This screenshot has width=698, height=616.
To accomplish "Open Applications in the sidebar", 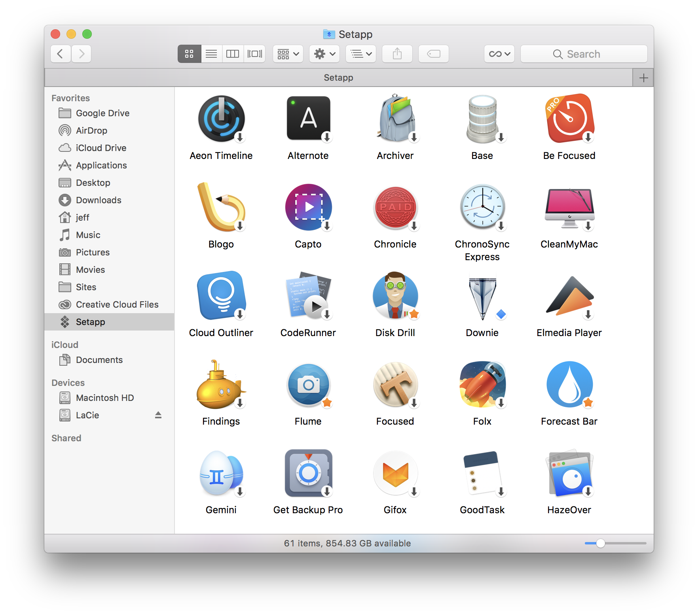I will click(x=101, y=165).
